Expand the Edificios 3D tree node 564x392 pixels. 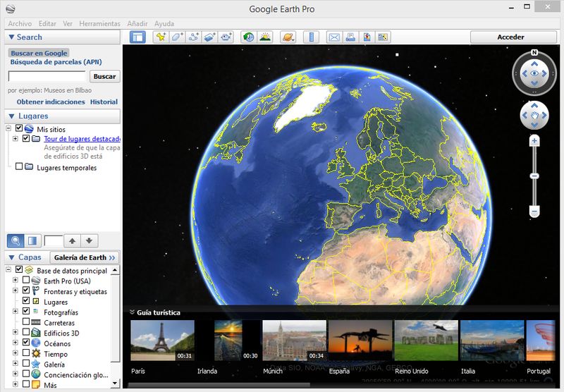click(15, 332)
